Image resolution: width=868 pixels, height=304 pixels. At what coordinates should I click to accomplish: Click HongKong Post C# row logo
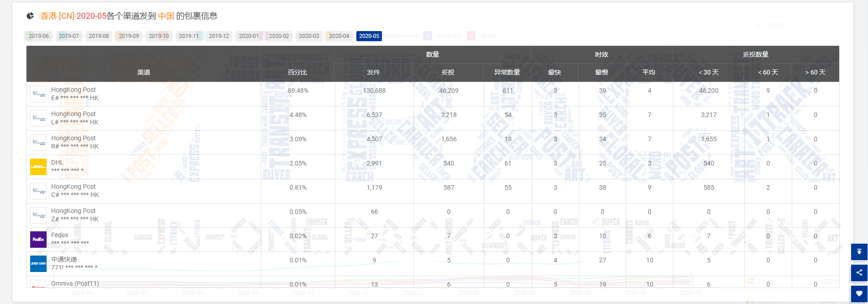(x=38, y=191)
